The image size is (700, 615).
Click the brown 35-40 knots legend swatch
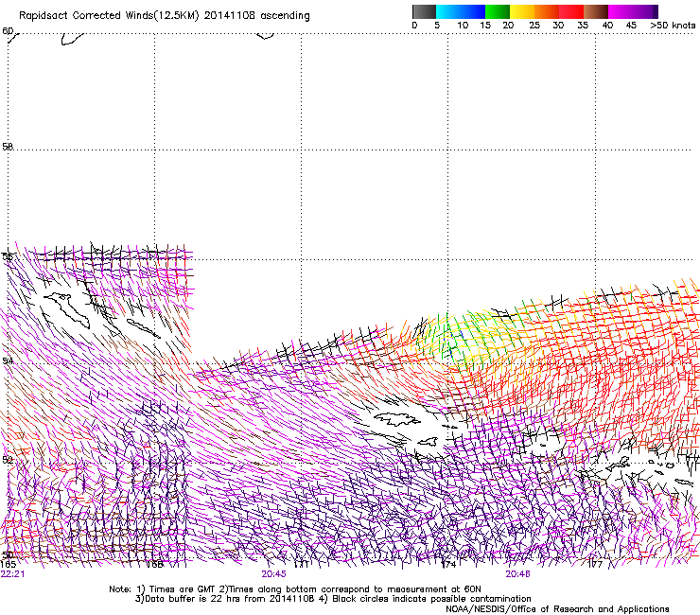click(x=596, y=11)
